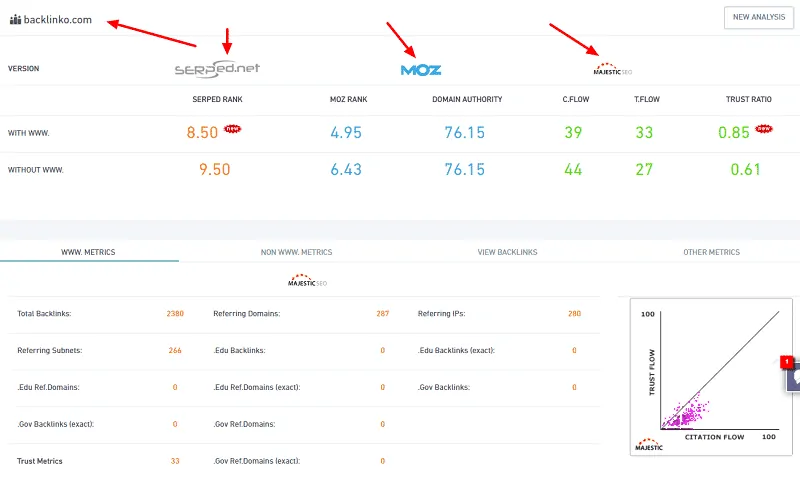Click the Referring Domains value 287
The width and height of the screenshot is (800, 479).
(382, 314)
